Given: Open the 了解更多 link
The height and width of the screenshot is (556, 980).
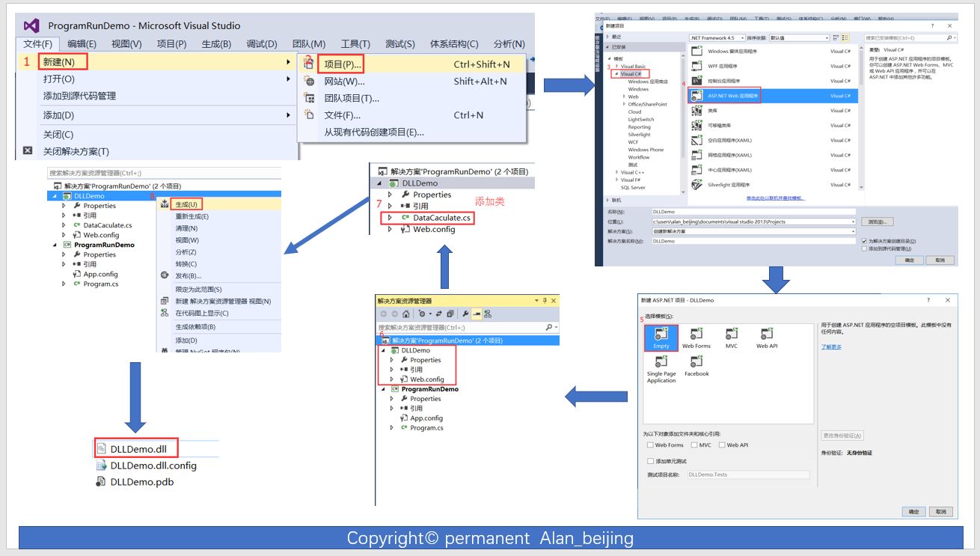Looking at the screenshot, I should [831, 347].
